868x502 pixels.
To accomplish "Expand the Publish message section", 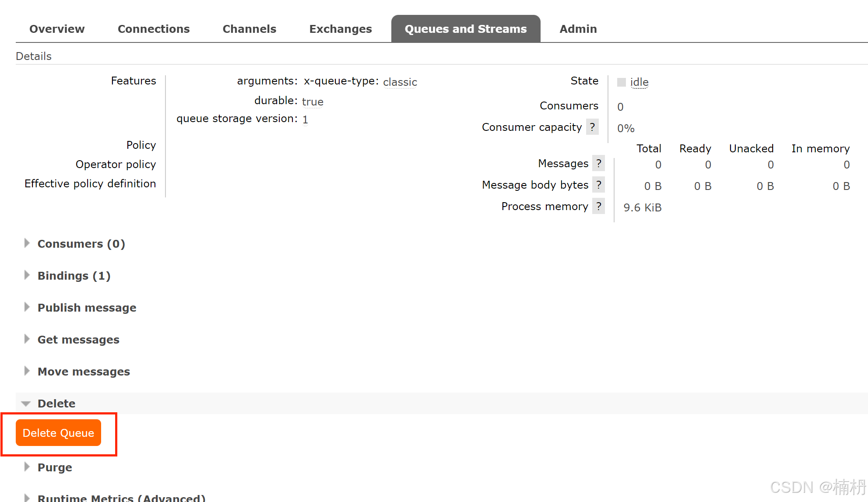I will (x=87, y=308).
